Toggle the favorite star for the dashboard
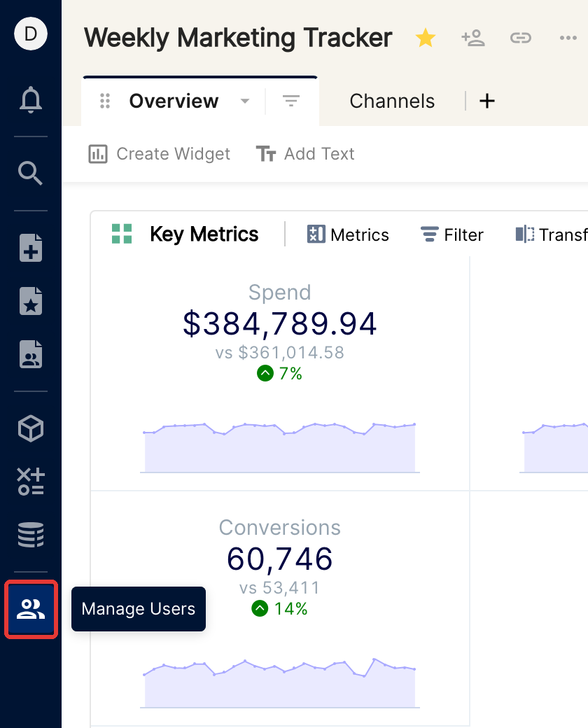 [426, 38]
